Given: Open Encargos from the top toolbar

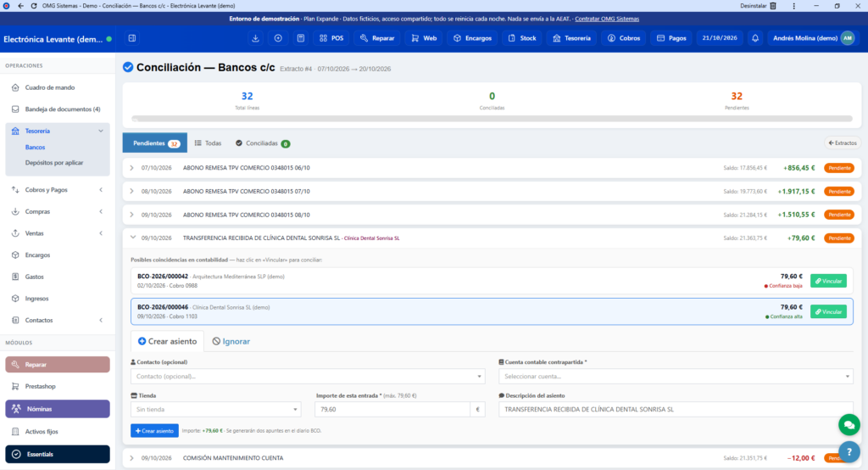Looking at the screenshot, I should [x=472, y=38].
